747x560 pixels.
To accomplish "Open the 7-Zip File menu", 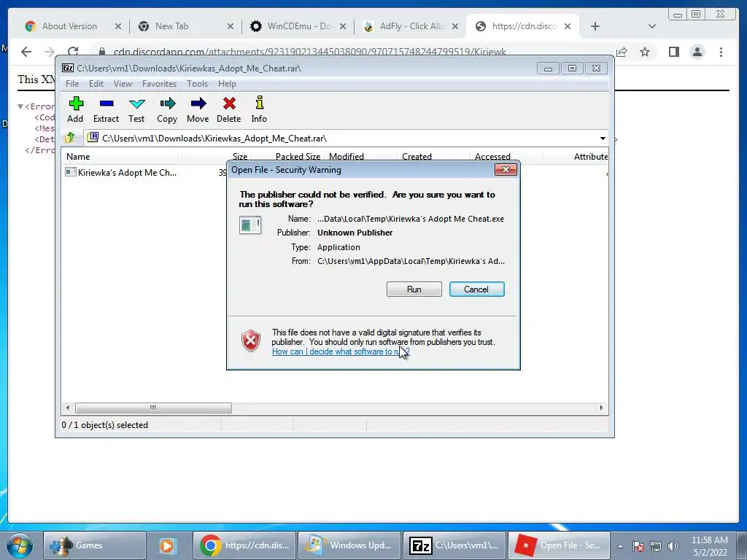I will [x=72, y=84].
